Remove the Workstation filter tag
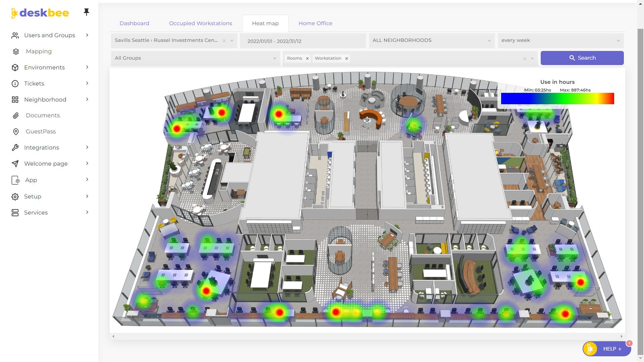Screen dimensions: 644x362 346,58
